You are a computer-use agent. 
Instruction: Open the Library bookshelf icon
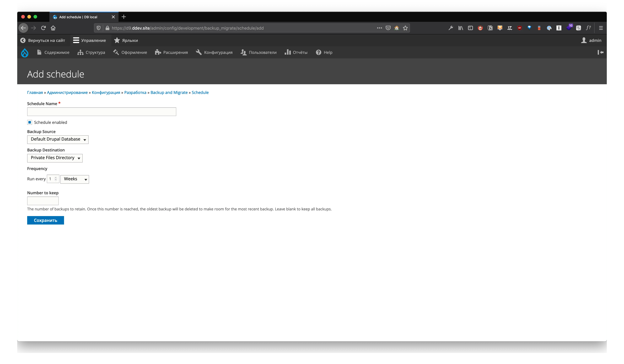[x=460, y=28]
